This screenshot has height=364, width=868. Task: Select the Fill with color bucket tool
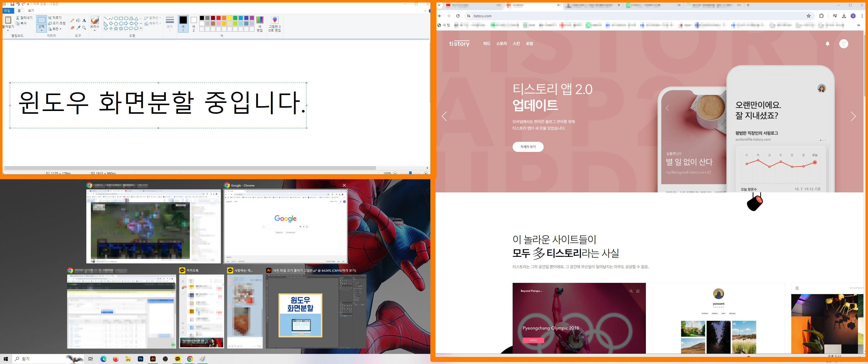click(78, 20)
